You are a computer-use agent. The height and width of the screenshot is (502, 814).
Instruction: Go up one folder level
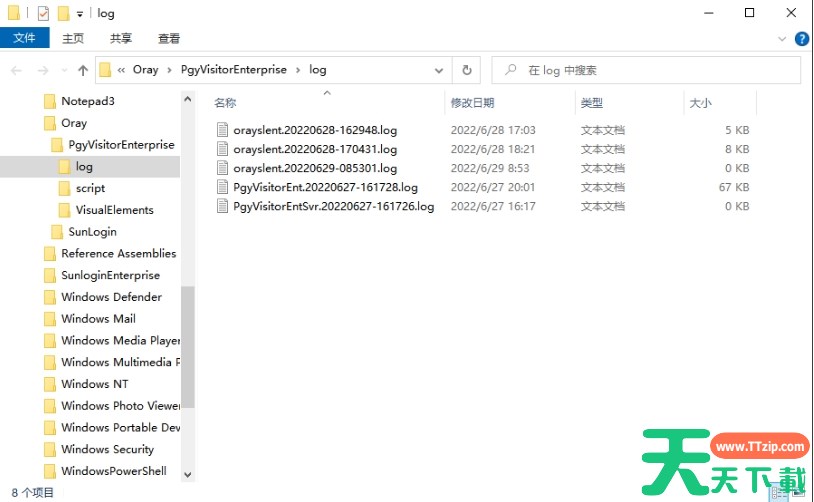pyautogui.click(x=83, y=70)
